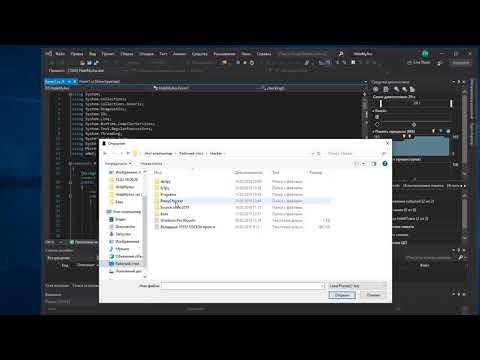Open the view options dropdown arrow in dialog

click(x=363, y=164)
